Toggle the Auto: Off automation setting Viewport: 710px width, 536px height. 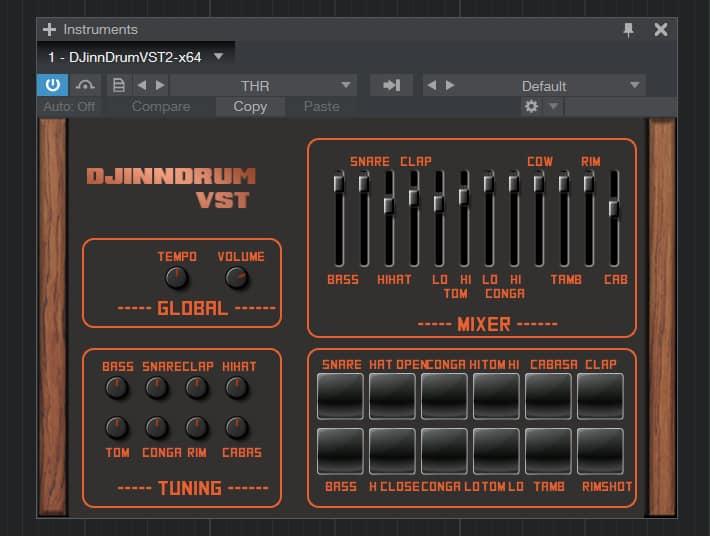(69, 106)
